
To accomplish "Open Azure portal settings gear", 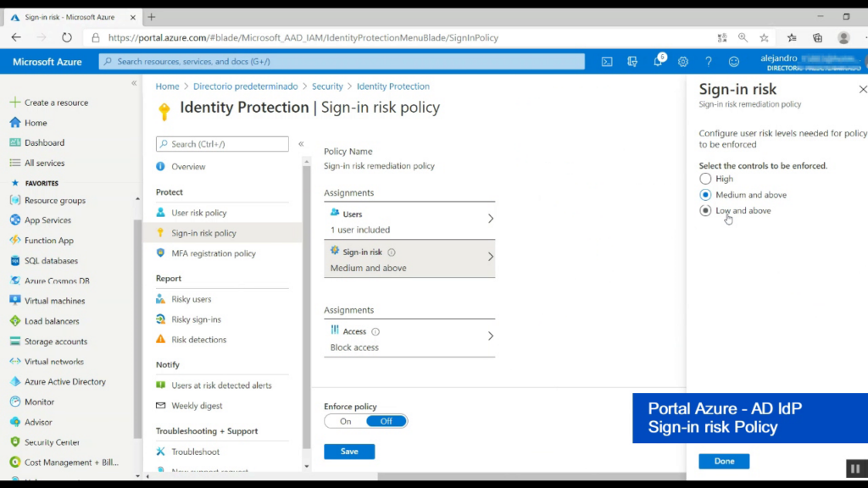I will pyautogui.click(x=683, y=62).
